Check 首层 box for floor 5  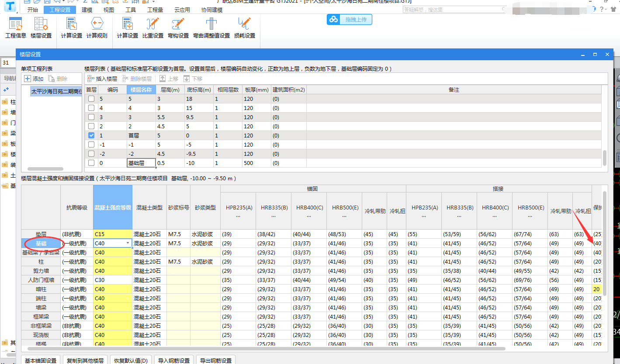(x=91, y=99)
